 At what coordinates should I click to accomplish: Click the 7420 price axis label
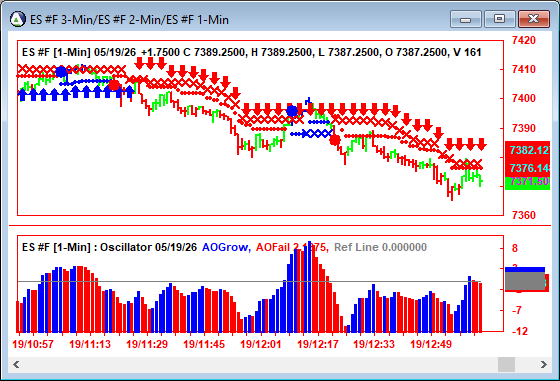click(x=524, y=40)
